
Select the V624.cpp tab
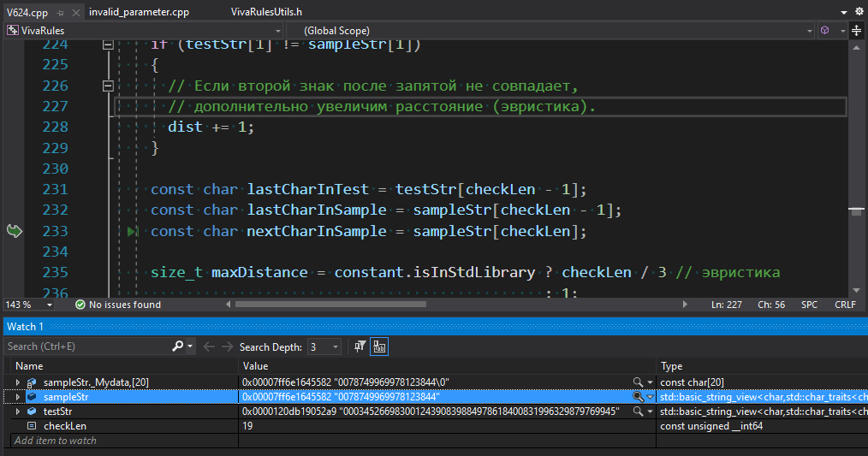(27, 12)
